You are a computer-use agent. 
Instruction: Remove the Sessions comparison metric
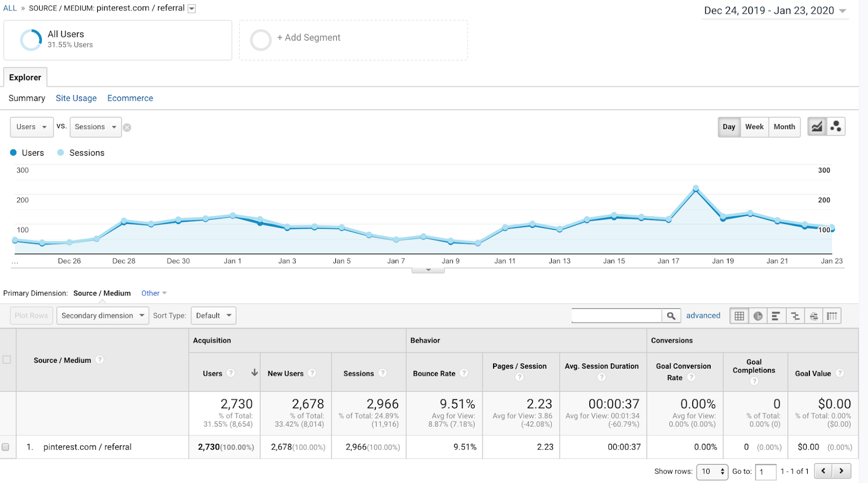coord(127,127)
